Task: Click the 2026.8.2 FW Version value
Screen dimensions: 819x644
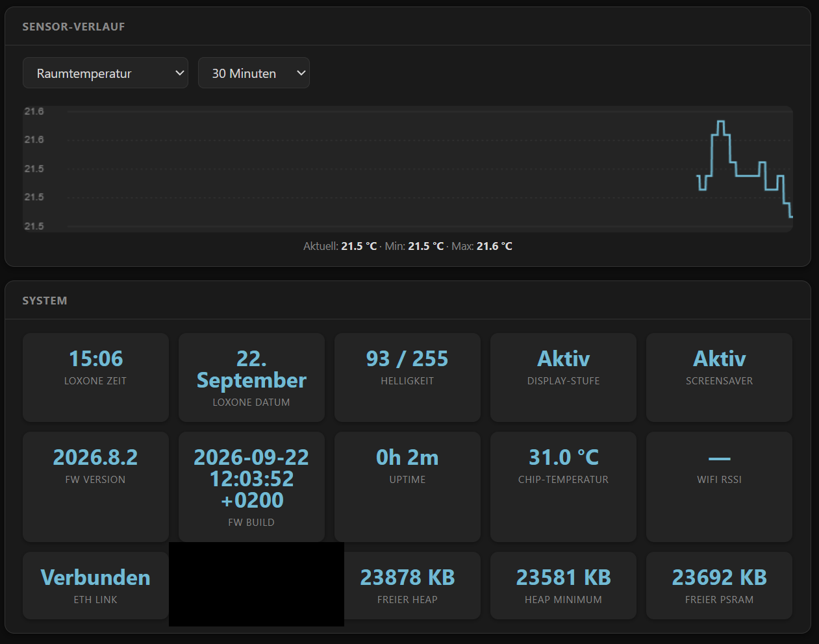Action: coord(95,457)
